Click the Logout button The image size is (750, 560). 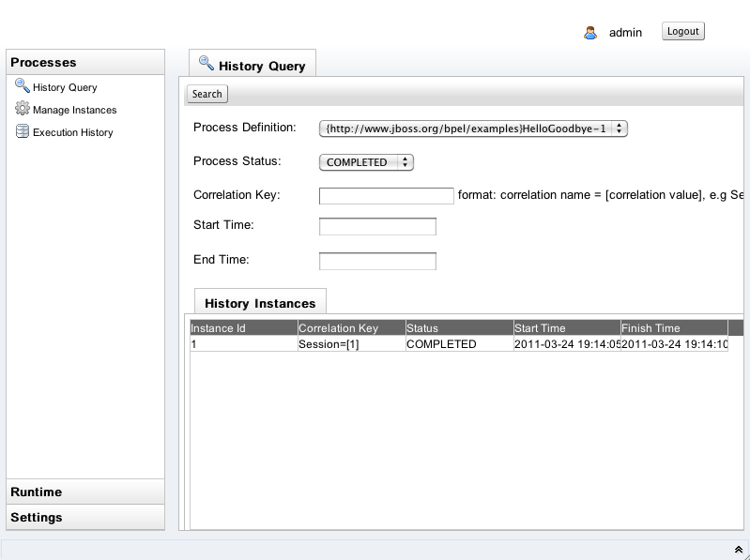683,31
